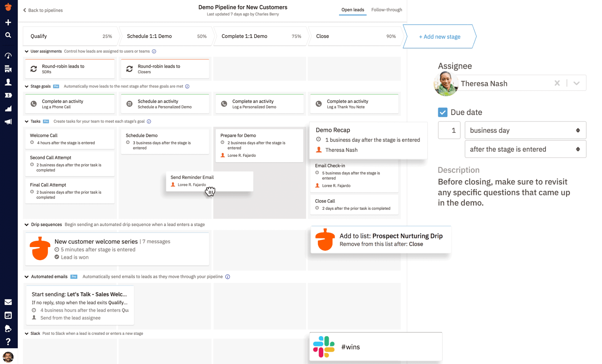Open reports chart icon in sidebar

click(8, 108)
